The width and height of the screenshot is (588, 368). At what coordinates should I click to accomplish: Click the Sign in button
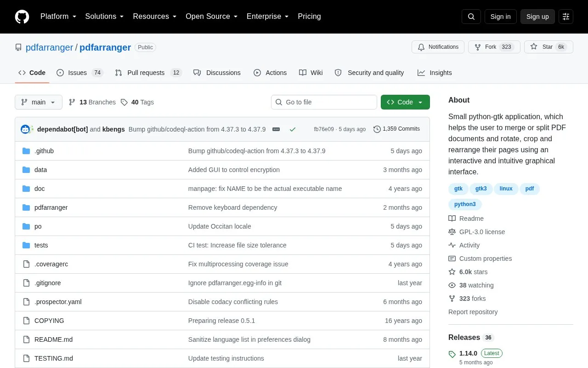point(500,17)
